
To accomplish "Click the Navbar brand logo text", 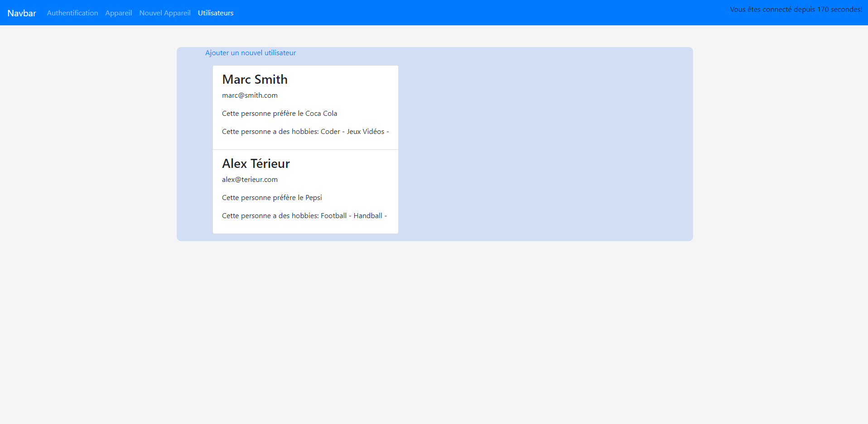I will click(22, 13).
